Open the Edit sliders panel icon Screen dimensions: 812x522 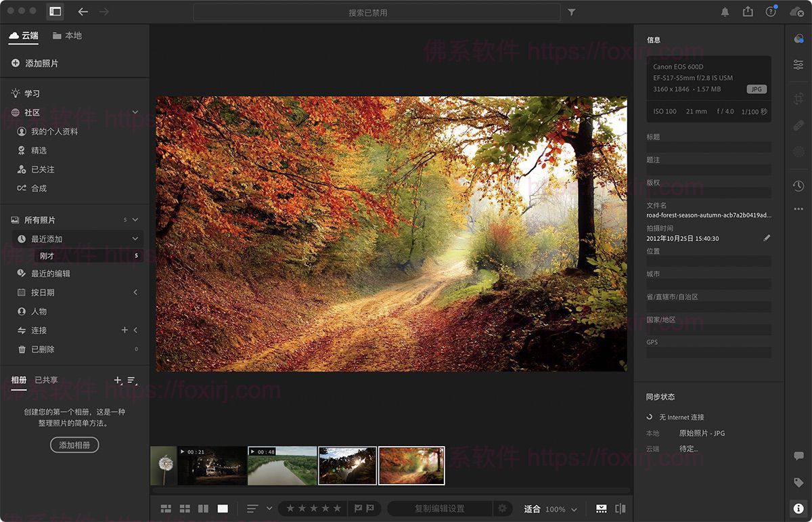click(798, 64)
